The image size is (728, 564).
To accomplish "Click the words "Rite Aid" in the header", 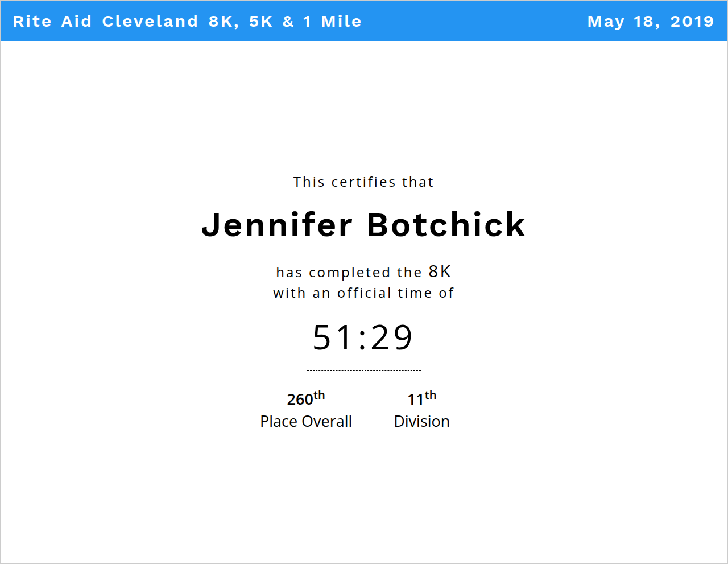I will (52, 22).
